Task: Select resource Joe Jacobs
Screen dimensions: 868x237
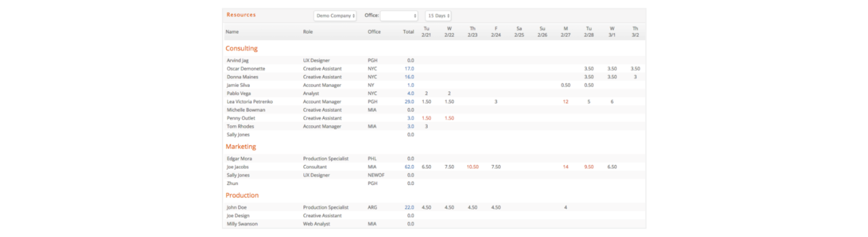Action: 237,167
